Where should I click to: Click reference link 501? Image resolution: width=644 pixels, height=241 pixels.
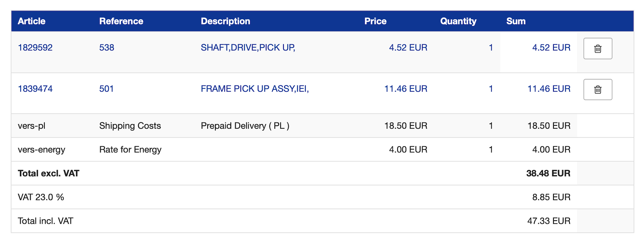(107, 89)
